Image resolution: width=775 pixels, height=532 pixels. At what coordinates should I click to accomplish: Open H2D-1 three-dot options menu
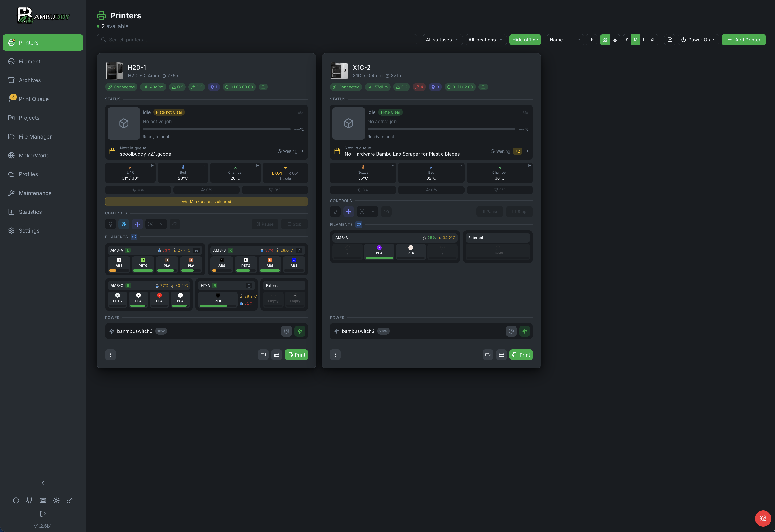[x=110, y=355]
